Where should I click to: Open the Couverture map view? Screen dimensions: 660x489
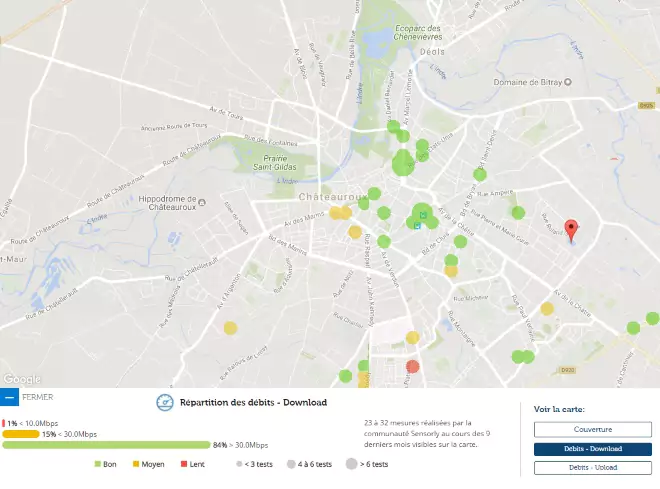pyautogui.click(x=593, y=429)
